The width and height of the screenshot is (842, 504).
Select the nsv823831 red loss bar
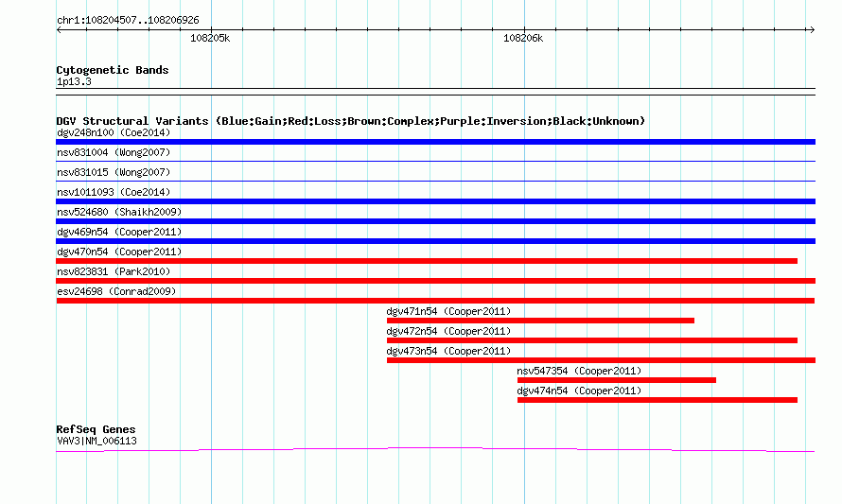click(x=435, y=281)
